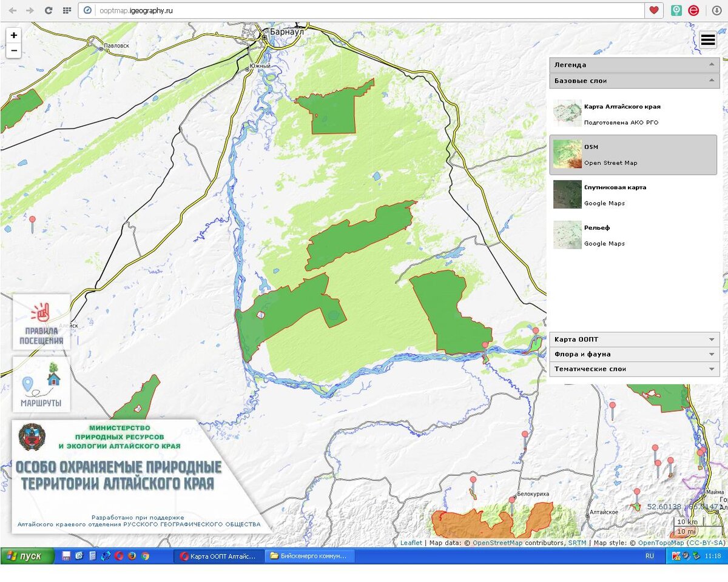This screenshot has height=582, width=728.
Task: Click Особо охраняемые природные территории title
Action: coord(118,475)
